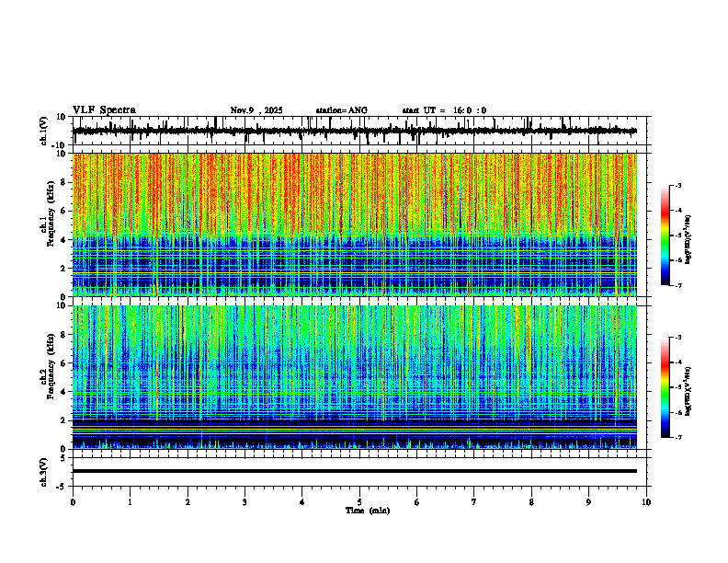Click the "-7" tick on ch.2 colorbar
Viewport: 728px width, 563px height.
point(678,437)
